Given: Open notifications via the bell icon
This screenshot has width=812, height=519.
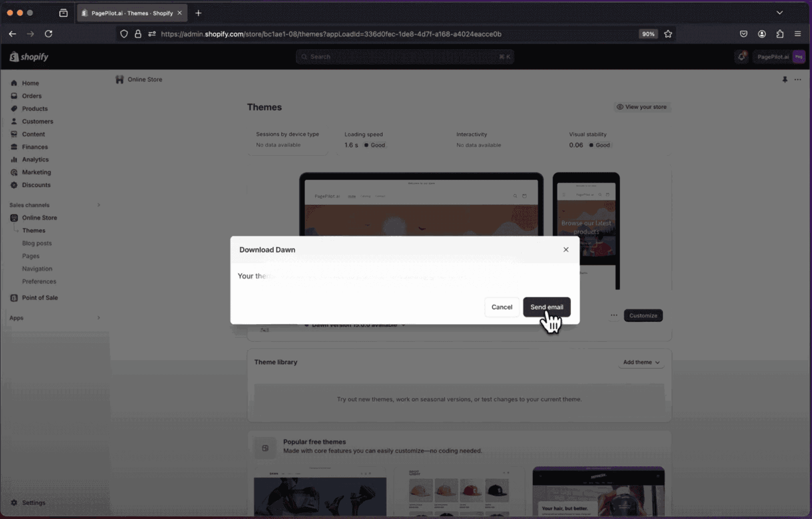Looking at the screenshot, I should point(741,57).
